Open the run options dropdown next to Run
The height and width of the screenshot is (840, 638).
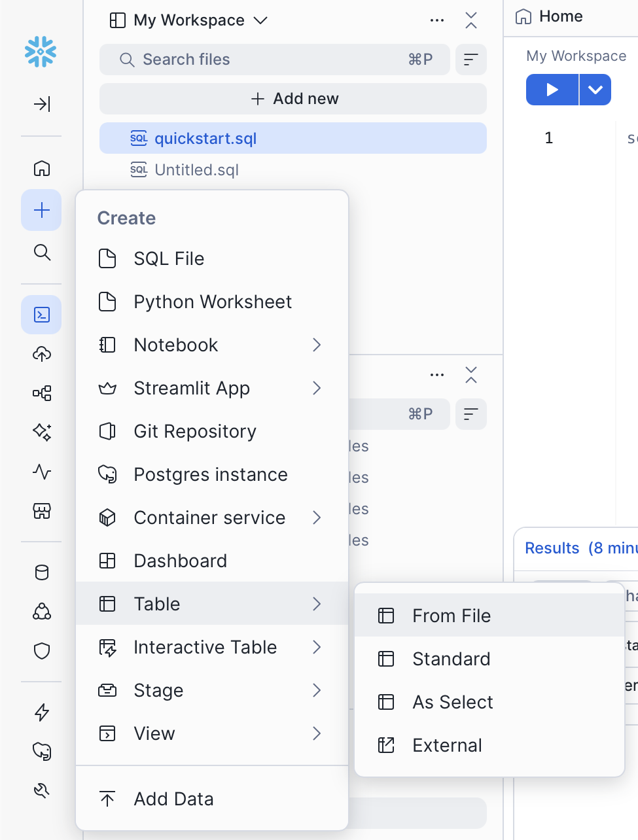(x=595, y=90)
